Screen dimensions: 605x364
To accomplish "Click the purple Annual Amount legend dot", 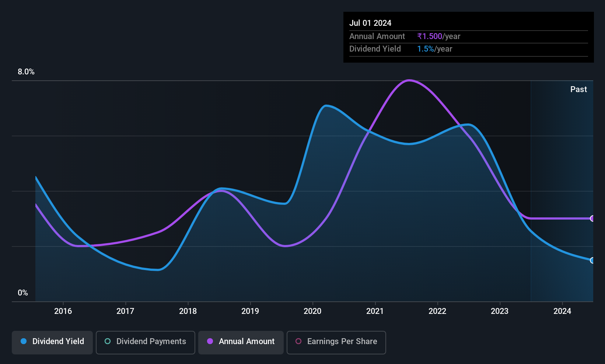I will [210, 341].
